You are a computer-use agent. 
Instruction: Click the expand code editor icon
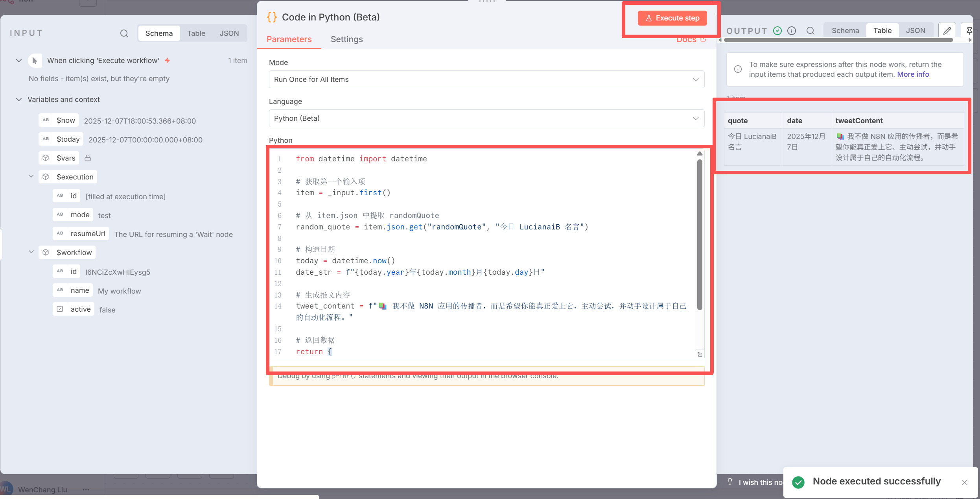(x=700, y=355)
